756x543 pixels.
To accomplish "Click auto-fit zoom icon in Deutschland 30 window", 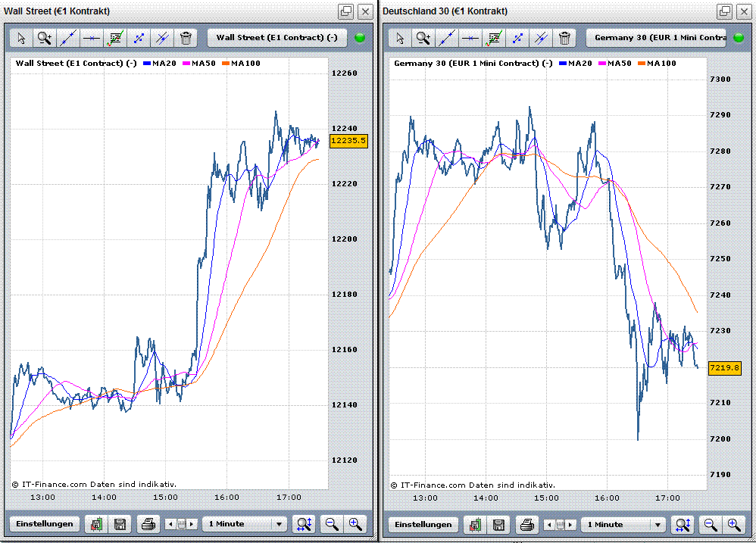I will 683,524.
